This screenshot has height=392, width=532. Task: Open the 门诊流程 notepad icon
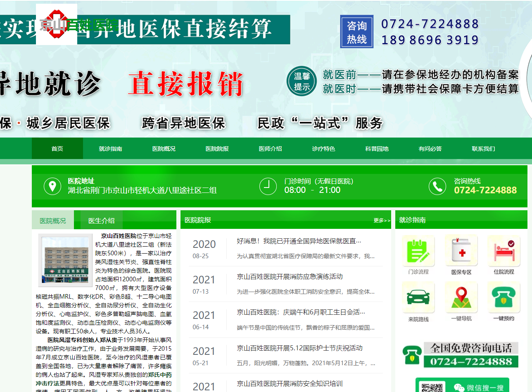tap(418, 251)
